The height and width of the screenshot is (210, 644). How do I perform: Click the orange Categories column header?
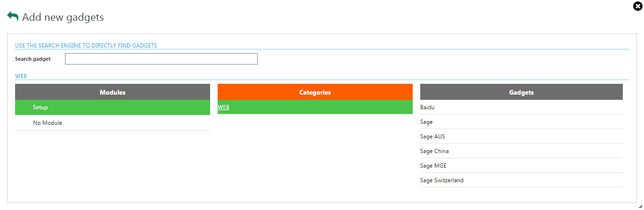coord(315,92)
